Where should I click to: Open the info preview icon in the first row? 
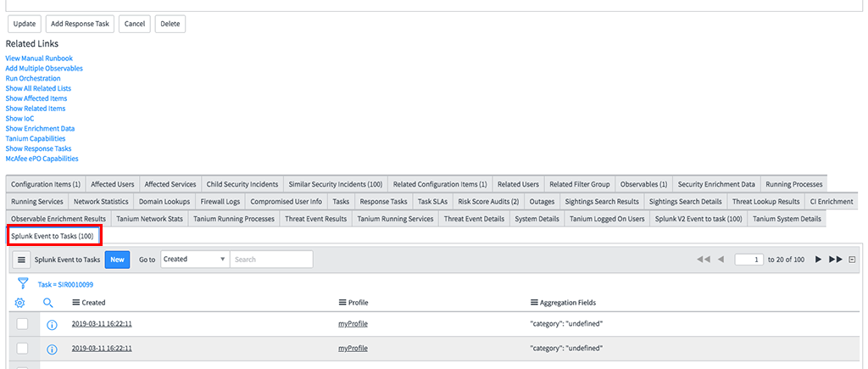point(52,325)
